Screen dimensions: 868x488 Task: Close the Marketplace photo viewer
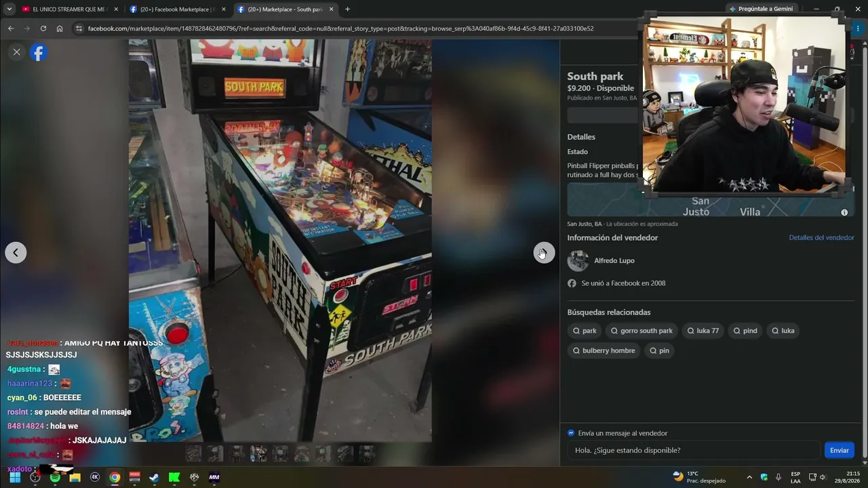point(16,52)
